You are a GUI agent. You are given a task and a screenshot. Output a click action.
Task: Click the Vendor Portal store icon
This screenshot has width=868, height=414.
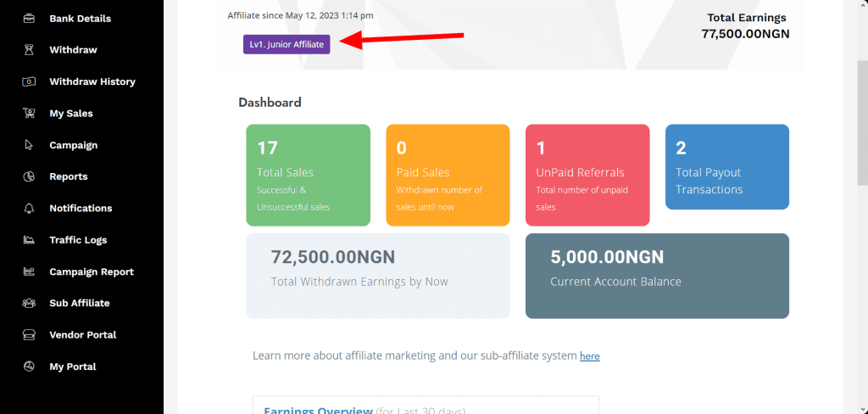click(29, 335)
